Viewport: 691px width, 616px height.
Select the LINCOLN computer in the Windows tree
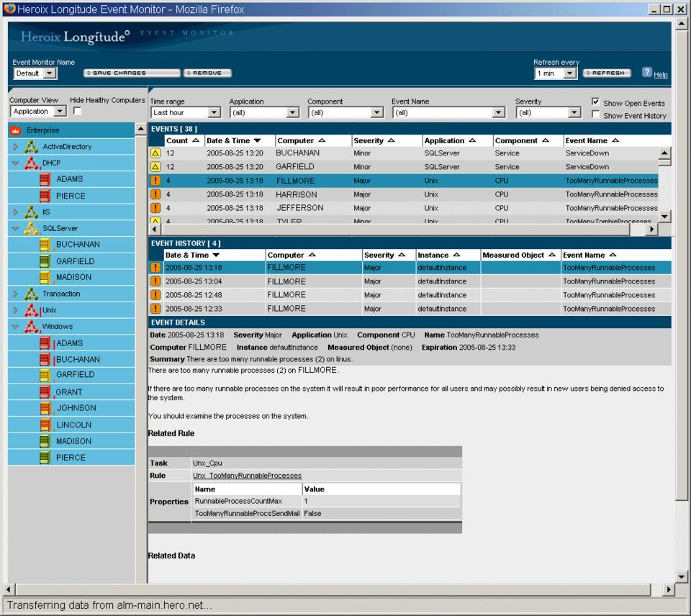[x=75, y=425]
